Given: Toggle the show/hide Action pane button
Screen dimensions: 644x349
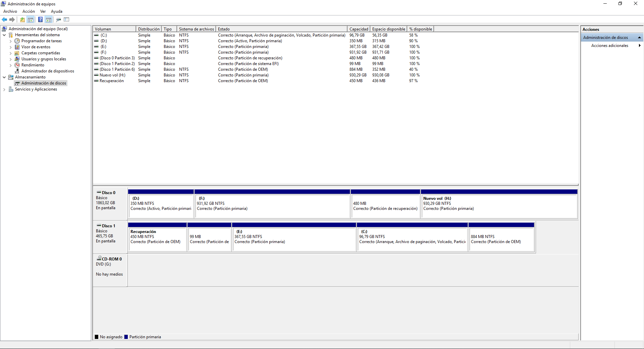Looking at the screenshot, I should 49,19.
